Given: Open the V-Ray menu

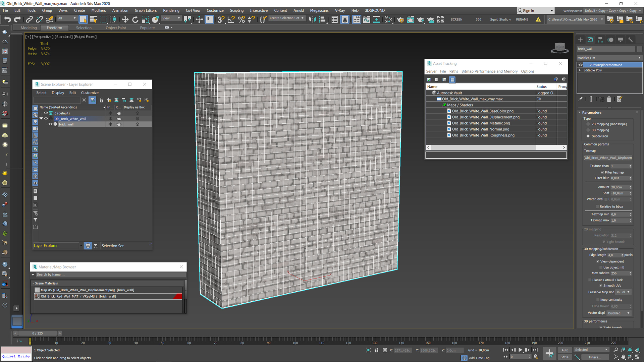Looking at the screenshot, I should click(340, 10).
